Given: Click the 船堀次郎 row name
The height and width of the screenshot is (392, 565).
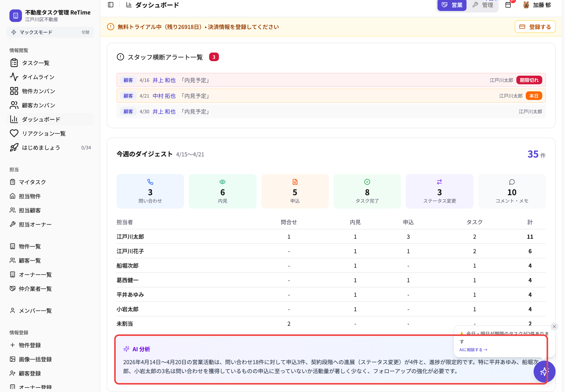Looking at the screenshot, I should [x=128, y=266].
